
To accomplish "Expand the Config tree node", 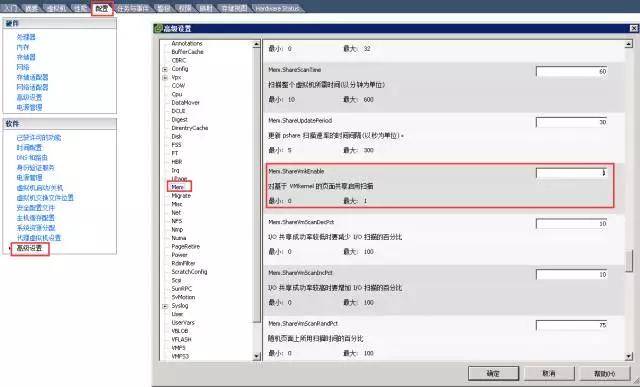I will (165, 69).
